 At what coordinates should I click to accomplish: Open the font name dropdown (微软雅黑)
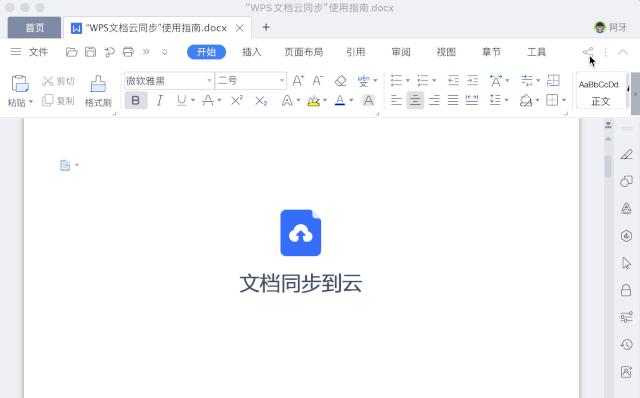click(209, 80)
